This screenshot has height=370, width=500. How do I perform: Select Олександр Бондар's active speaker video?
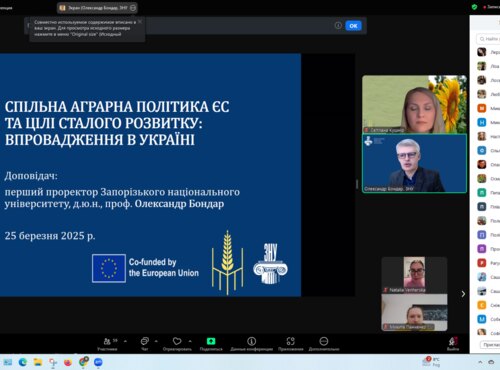click(x=414, y=163)
